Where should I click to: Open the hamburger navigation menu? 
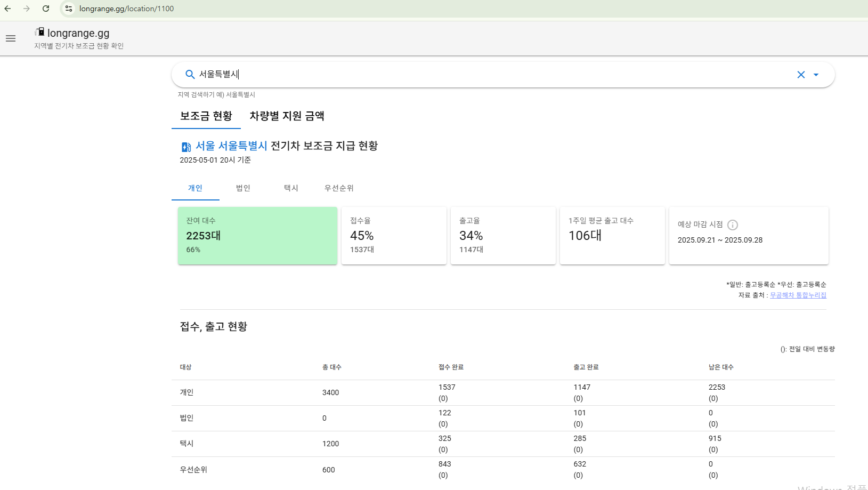click(11, 38)
